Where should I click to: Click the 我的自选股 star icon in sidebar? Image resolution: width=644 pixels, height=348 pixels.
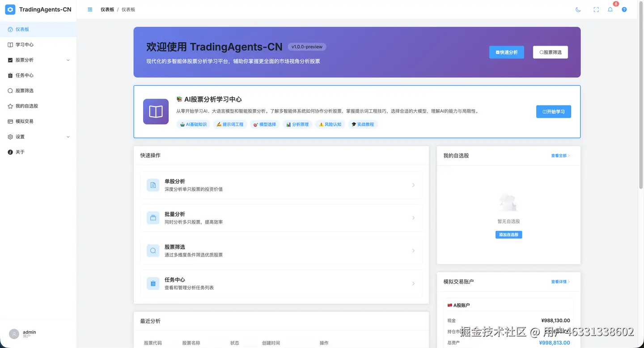pos(10,106)
